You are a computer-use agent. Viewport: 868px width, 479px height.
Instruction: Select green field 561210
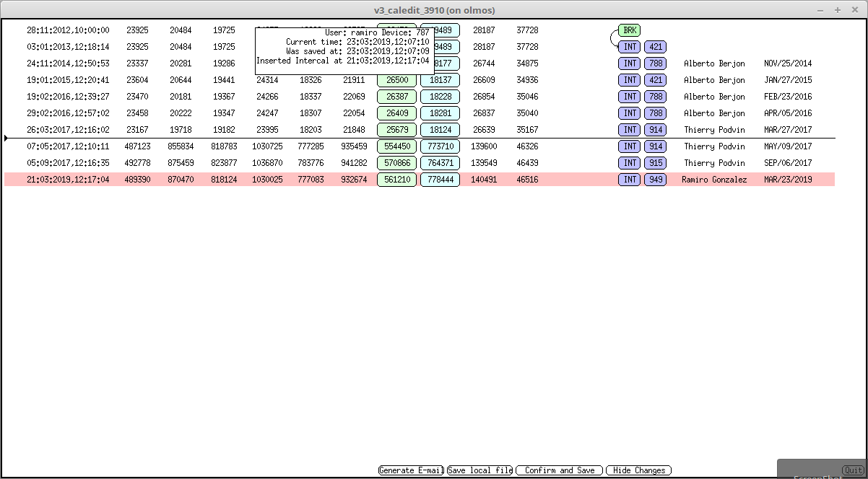click(x=397, y=180)
